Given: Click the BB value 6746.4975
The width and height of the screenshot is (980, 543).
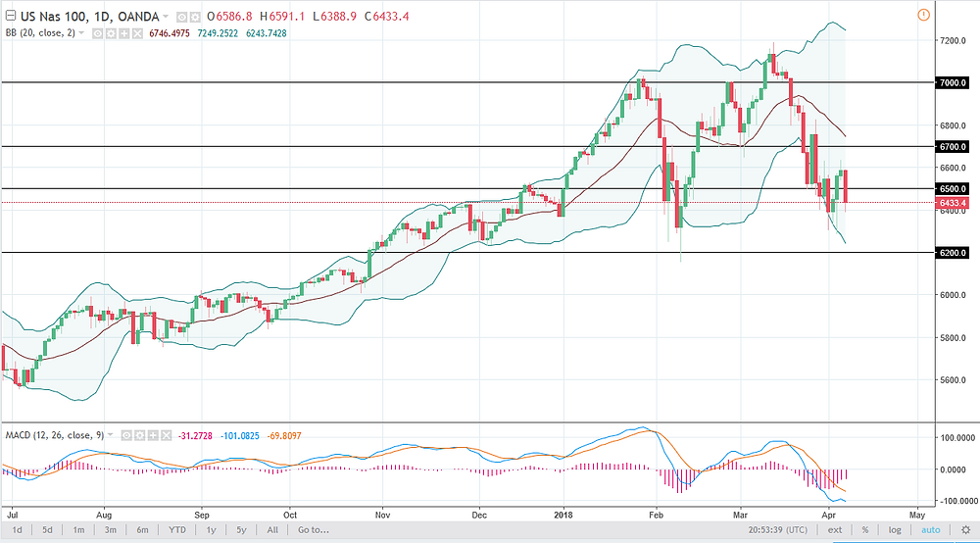Looking at the screenshot, I should click(x=170, y=33).
